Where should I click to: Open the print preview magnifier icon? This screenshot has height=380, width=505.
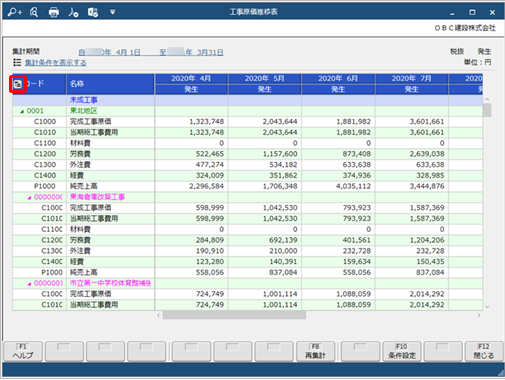(x=34, y=12)
